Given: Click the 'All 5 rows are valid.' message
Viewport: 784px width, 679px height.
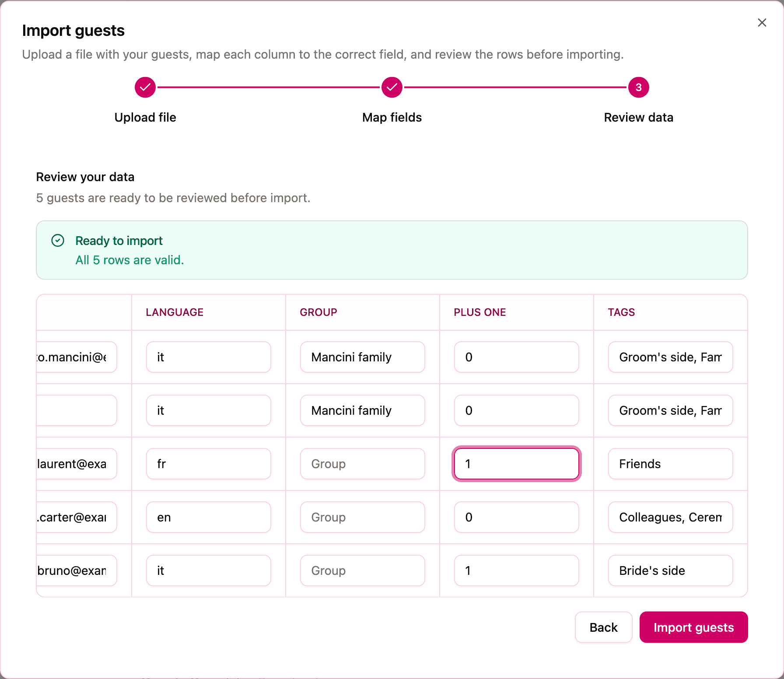Looking at the screenshot, I should 129,260.
